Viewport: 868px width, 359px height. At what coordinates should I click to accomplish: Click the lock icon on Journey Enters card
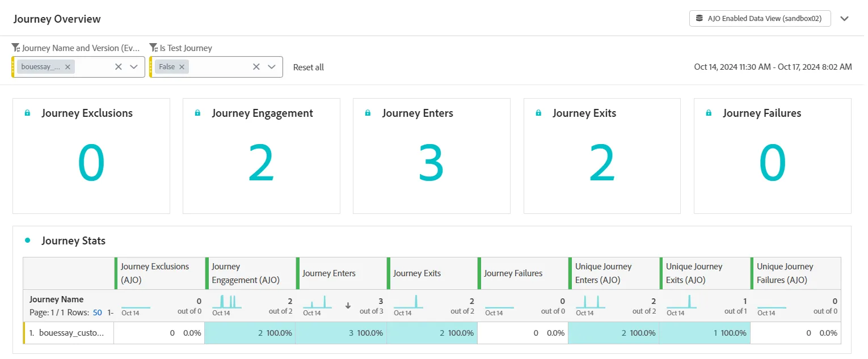pos(368,113)
